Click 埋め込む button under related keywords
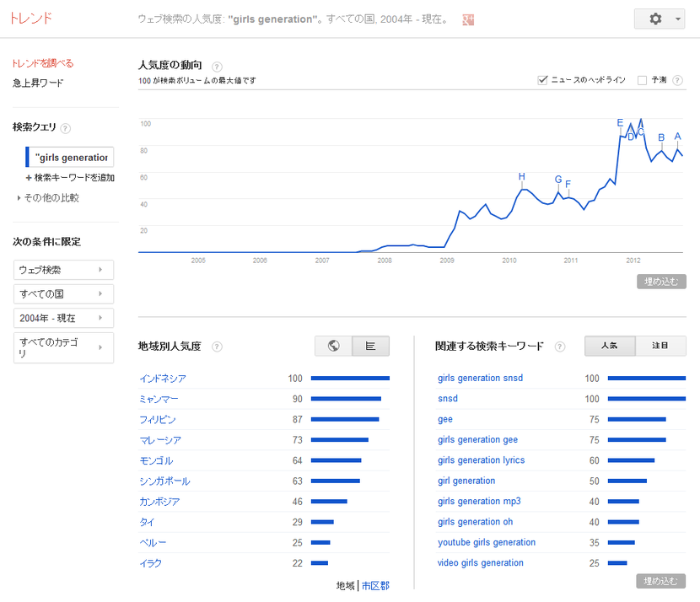 pos(660,581)
